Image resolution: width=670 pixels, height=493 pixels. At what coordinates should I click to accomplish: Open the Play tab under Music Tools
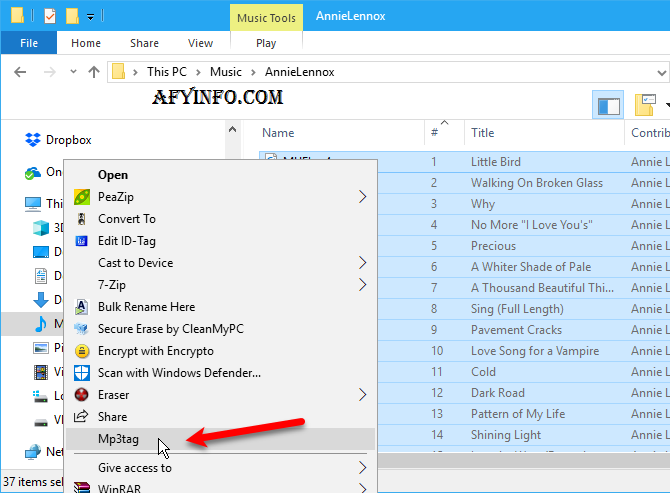tap(266, 43)
